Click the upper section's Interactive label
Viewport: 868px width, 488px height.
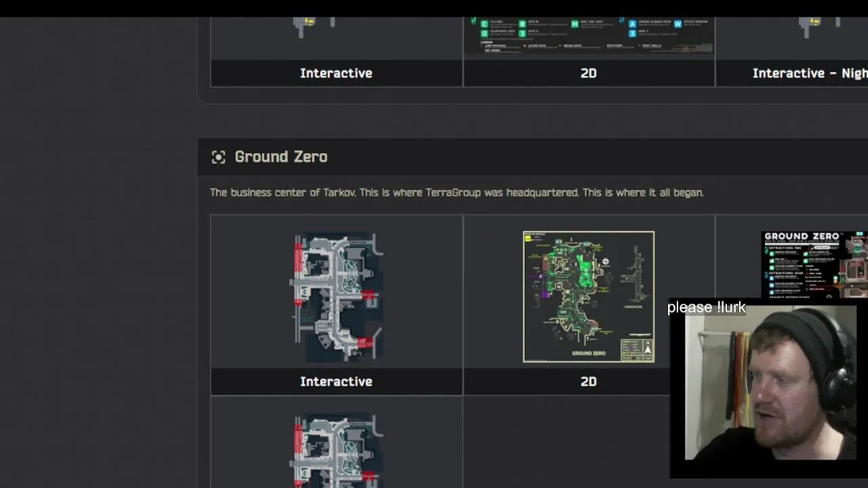336,73
